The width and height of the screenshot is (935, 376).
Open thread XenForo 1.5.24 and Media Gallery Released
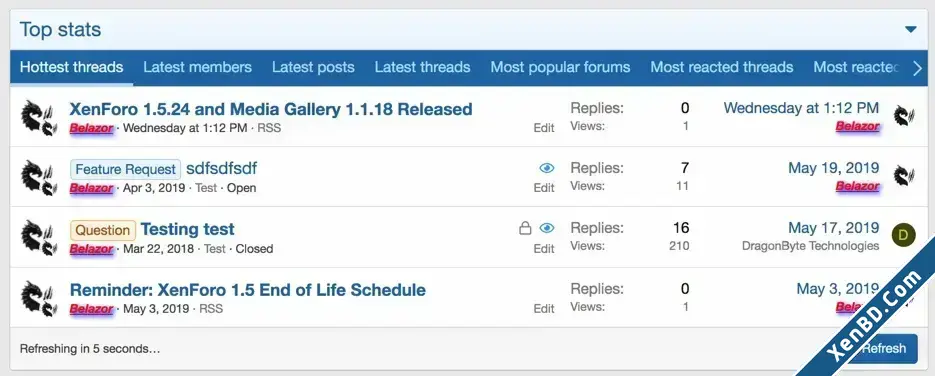coord(271,109)
